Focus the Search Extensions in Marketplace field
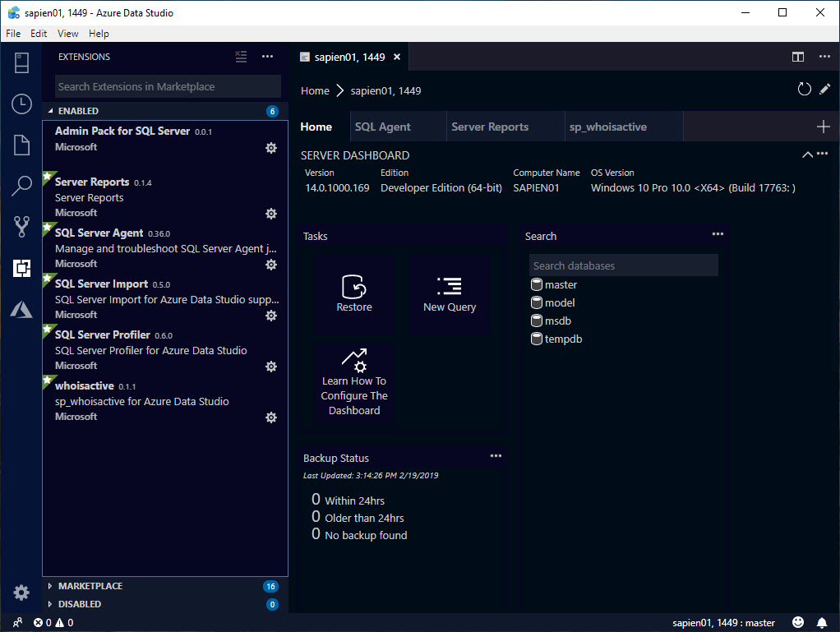840x632 pixels. pos(168,87)
